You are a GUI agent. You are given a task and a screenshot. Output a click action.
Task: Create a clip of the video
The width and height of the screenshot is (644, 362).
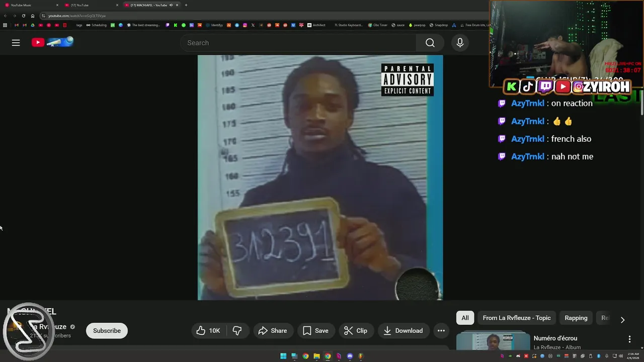coord(355,330)
